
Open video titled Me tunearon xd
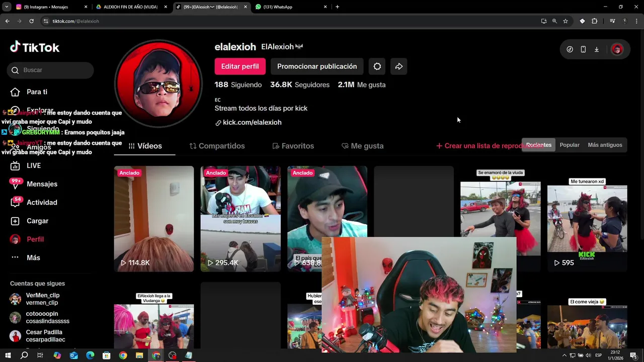coord(587,219)
